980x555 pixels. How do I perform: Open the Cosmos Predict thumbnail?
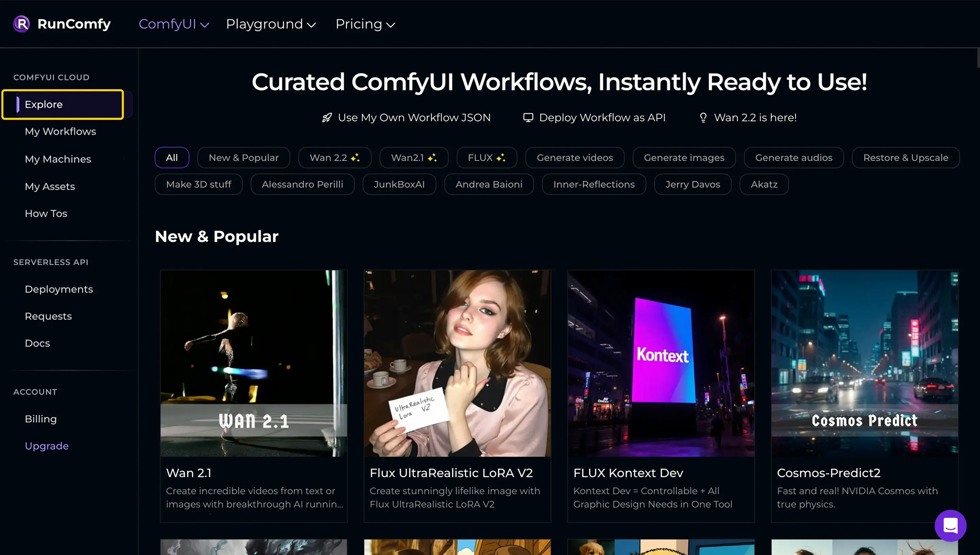point(865,363)
